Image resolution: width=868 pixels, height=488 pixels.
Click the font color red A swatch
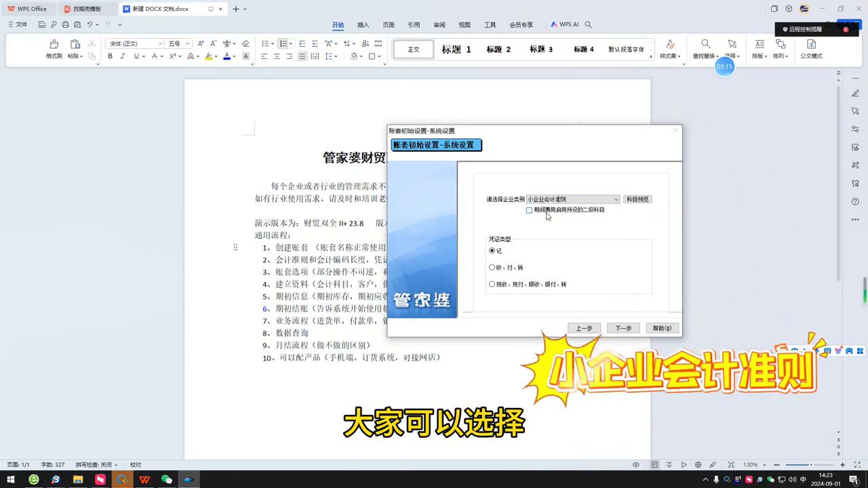pyautogui.click(x=190, y=56)
